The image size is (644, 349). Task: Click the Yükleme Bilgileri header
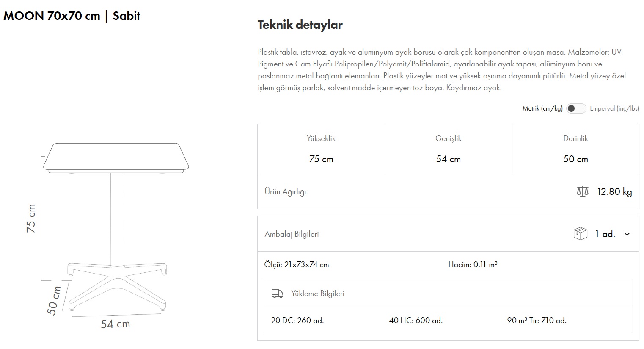(317, 294)
